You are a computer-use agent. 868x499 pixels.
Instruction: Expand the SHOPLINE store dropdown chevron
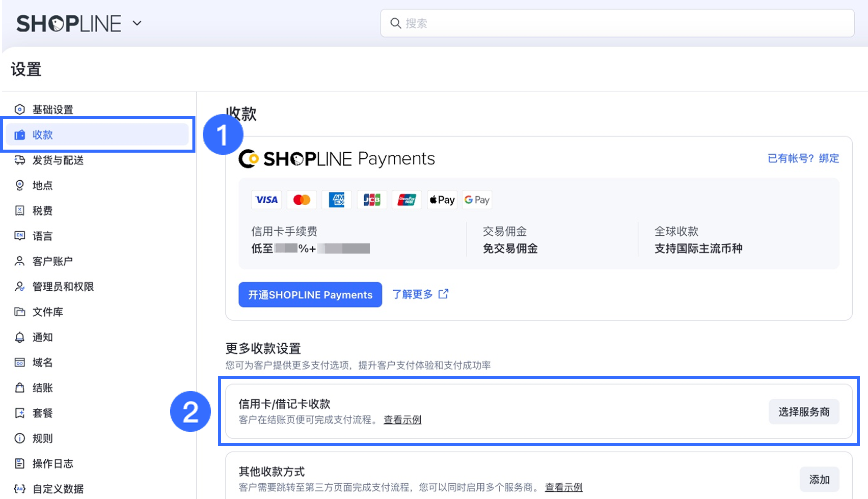[x=137, y=23]
